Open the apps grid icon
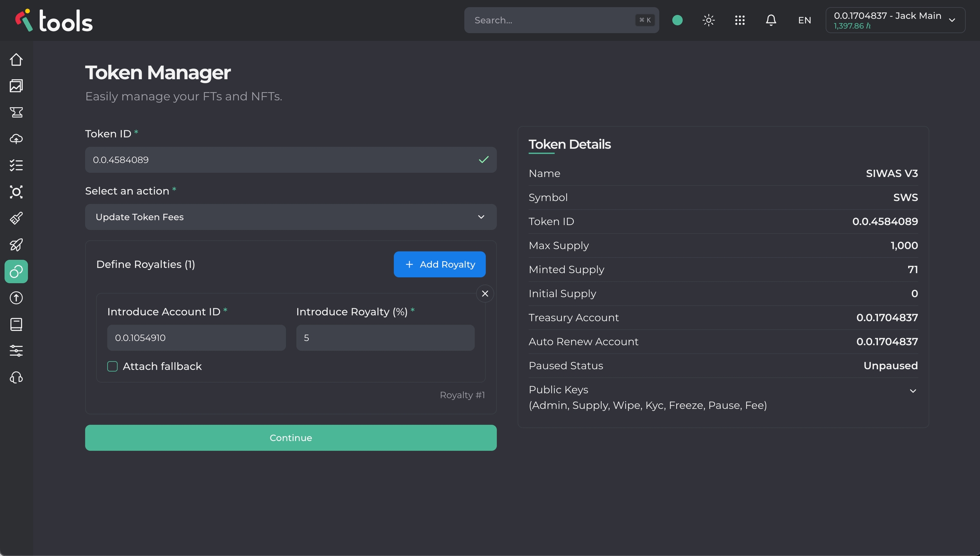Screen dimensions: 980x556 [x=740, y=20]
